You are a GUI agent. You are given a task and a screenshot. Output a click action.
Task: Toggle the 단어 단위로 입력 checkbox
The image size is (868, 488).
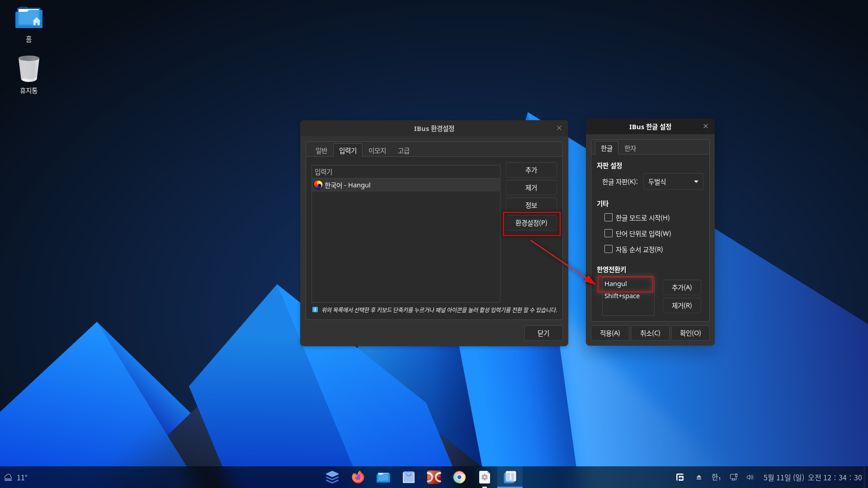pos(609,234)
